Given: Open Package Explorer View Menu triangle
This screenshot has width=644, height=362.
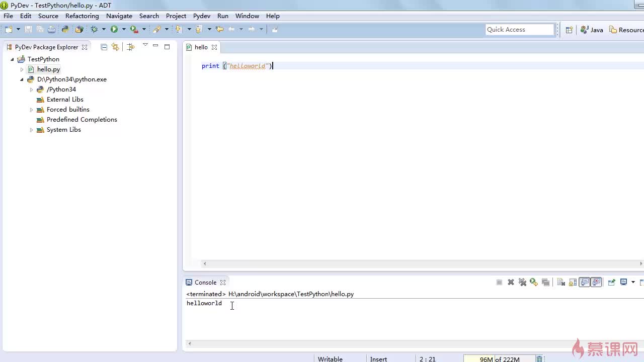Looking at the screenshot, I should (145, 45).
